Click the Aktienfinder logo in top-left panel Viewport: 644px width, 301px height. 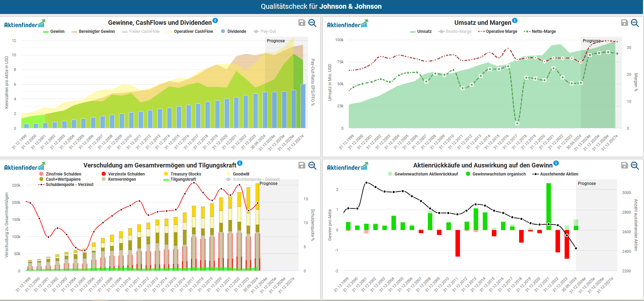click(24, 24)
